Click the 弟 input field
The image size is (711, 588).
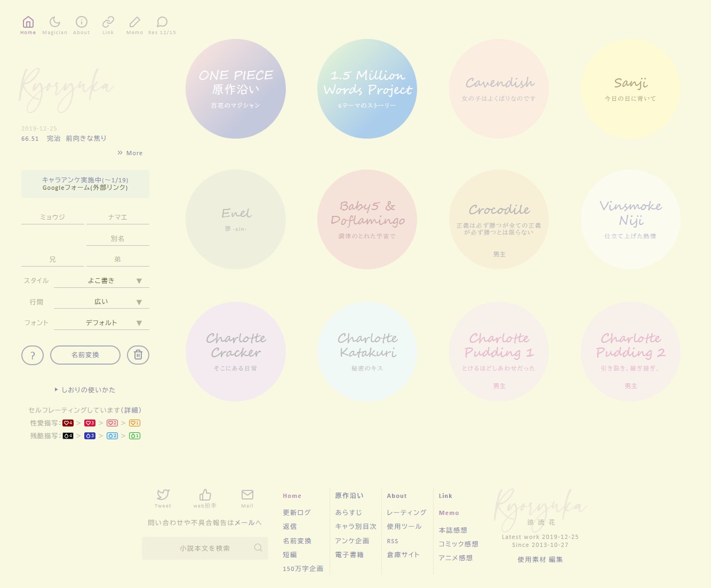point(118,259)
